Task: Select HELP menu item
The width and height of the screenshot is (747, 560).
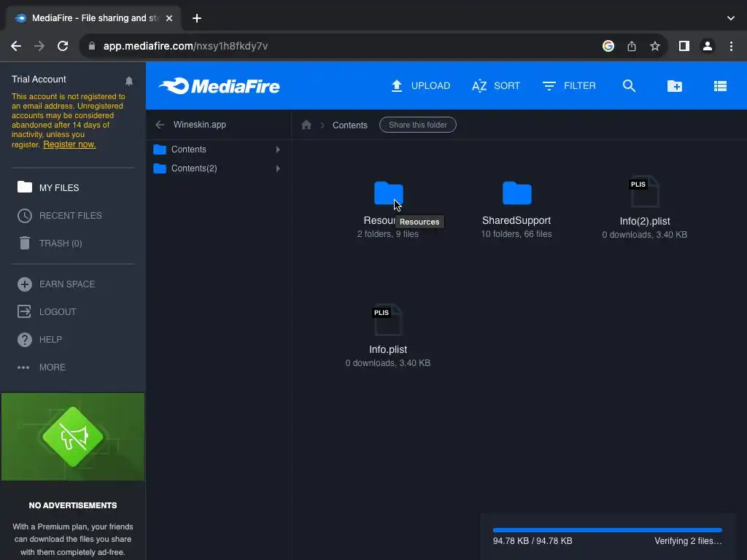Action: coord(50,340)
